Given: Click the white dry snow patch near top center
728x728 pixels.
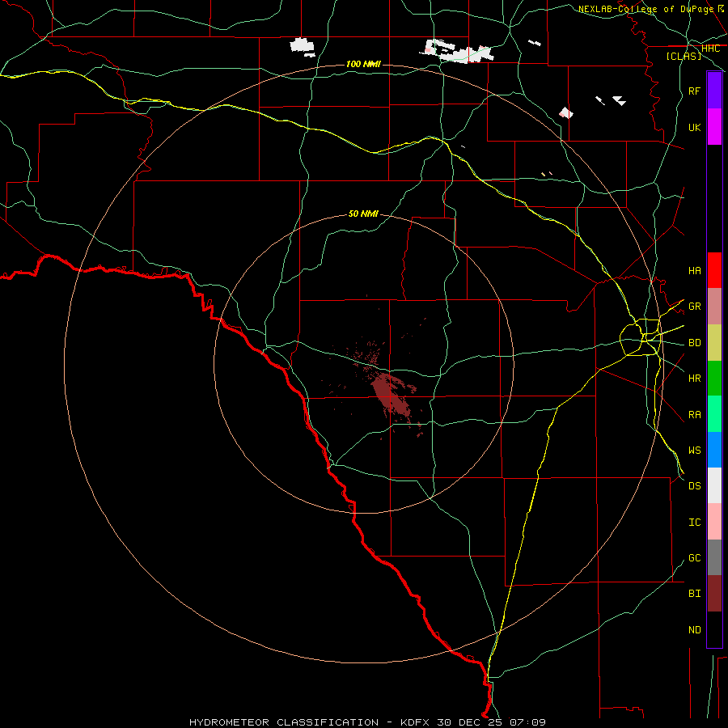Looking at the screenshot, I should (x=303, y=46).
